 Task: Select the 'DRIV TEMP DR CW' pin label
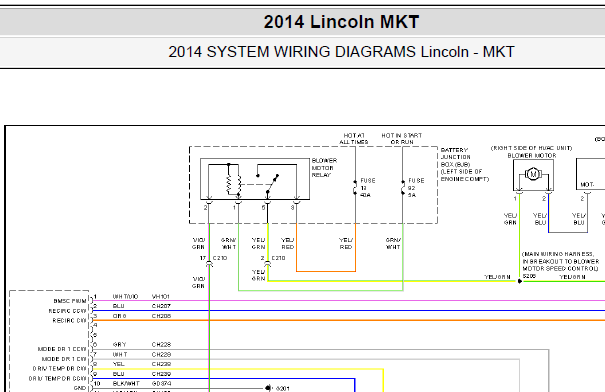[59, 368]
